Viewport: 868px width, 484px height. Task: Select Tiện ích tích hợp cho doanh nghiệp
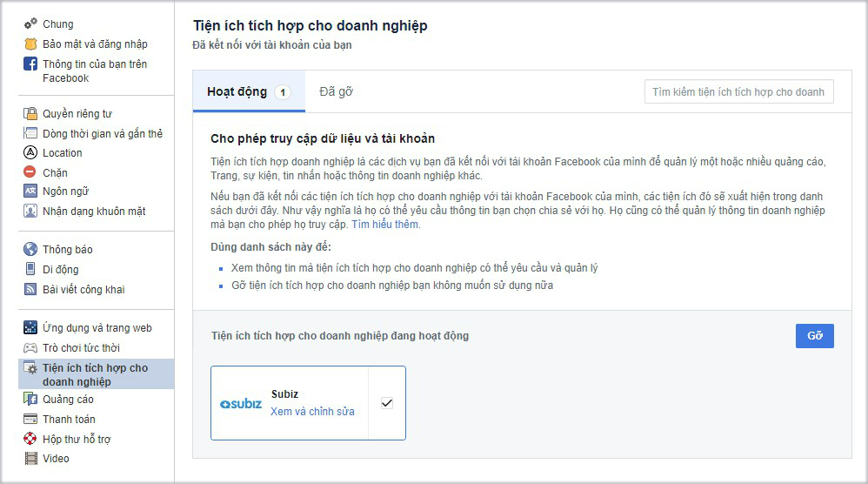click(x=95, y=374)
